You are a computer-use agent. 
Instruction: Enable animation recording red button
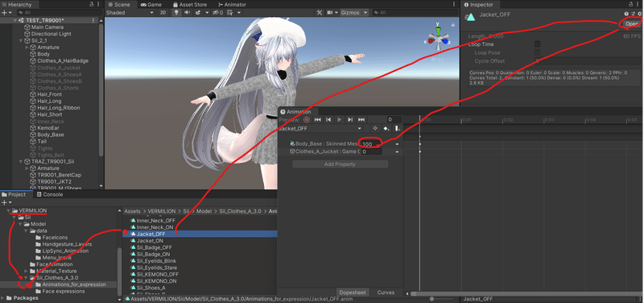[x=307, y=119]
